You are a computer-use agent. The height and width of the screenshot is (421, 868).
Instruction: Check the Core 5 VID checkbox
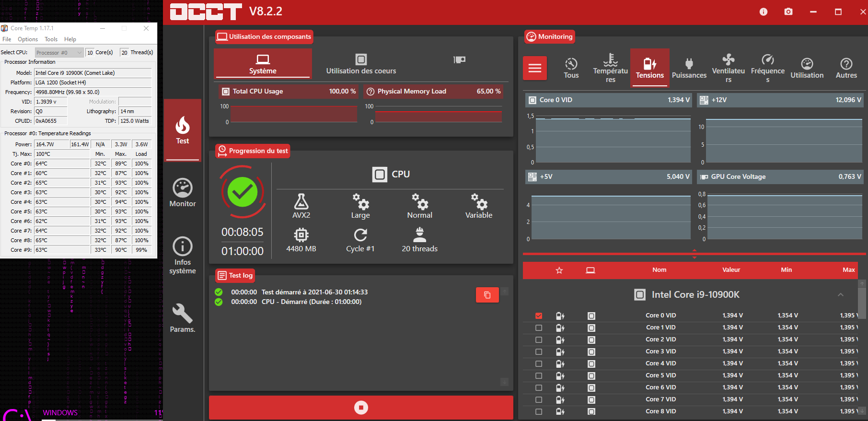(539, 375)
